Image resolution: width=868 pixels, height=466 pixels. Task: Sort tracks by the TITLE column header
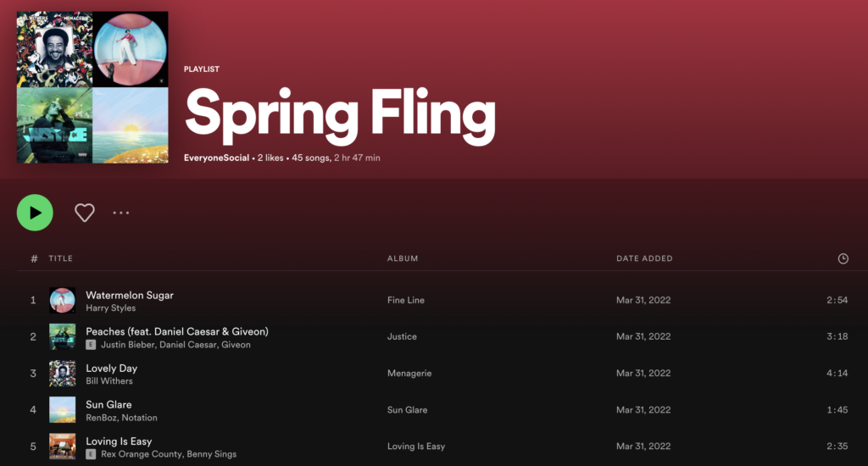(60, 258)
